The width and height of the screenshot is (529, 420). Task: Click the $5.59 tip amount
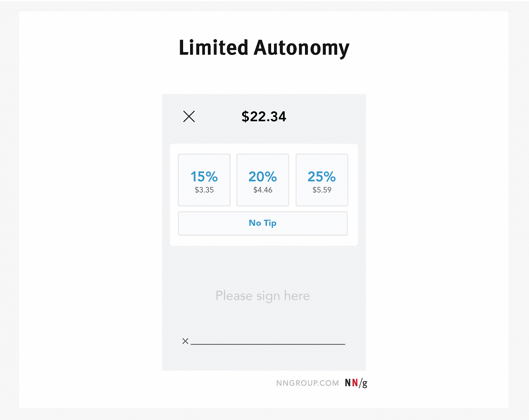pyautogui.click(x=322, y=190)
